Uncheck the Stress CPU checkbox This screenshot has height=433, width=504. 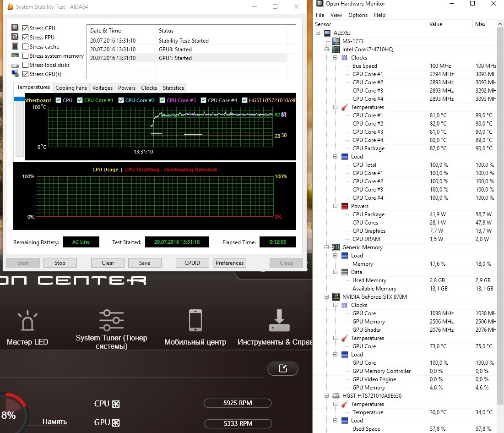click(x=25, y=28)
